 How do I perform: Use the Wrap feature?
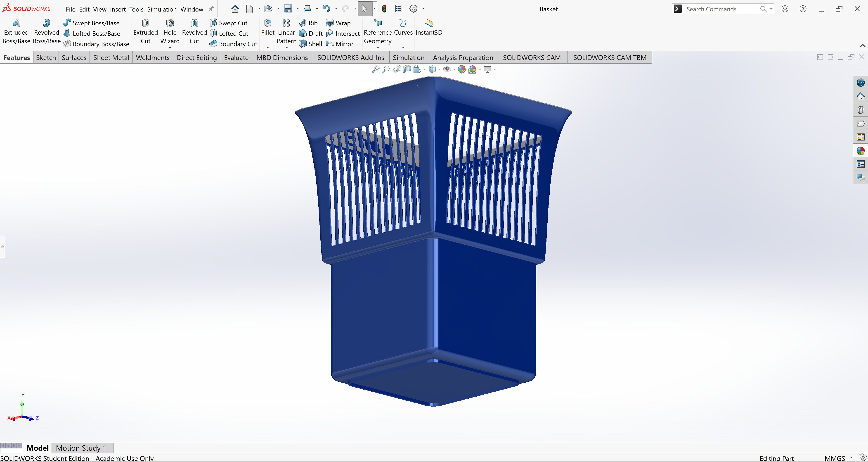point(338,23)
